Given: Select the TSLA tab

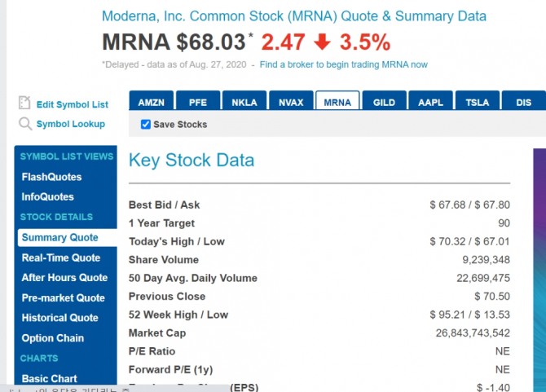Looking at the screenshot, I should click(x=478, y=100).
